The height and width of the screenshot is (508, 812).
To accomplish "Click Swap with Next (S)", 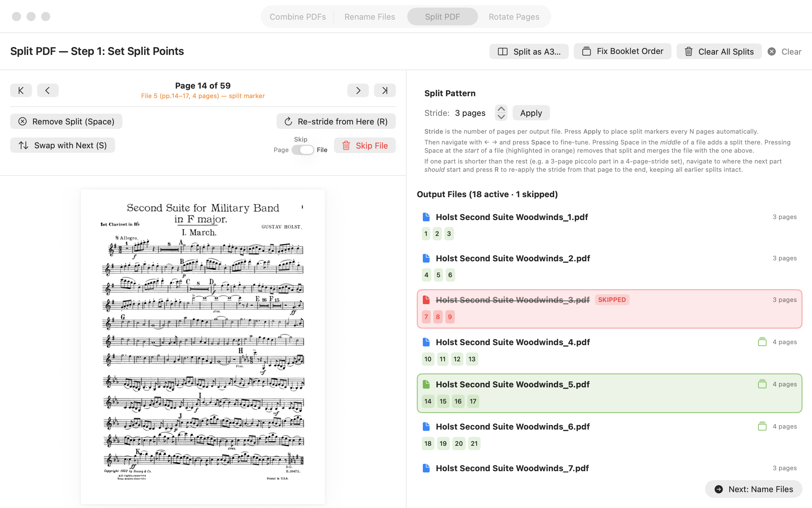I will click(x=62, y=145).
